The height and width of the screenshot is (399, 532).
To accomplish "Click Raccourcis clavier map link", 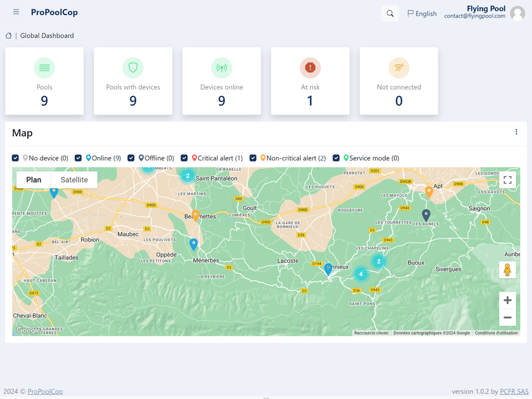I will click(x=371, y=333).
